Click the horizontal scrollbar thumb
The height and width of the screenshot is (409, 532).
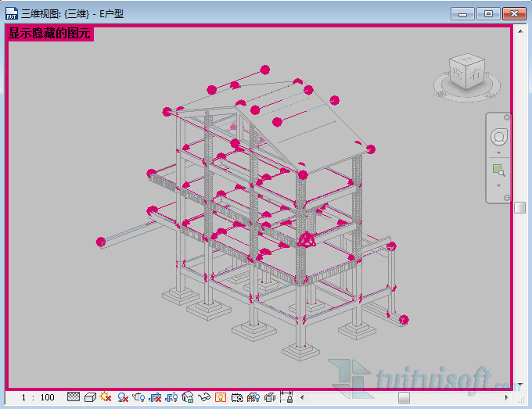coord(404,397)
